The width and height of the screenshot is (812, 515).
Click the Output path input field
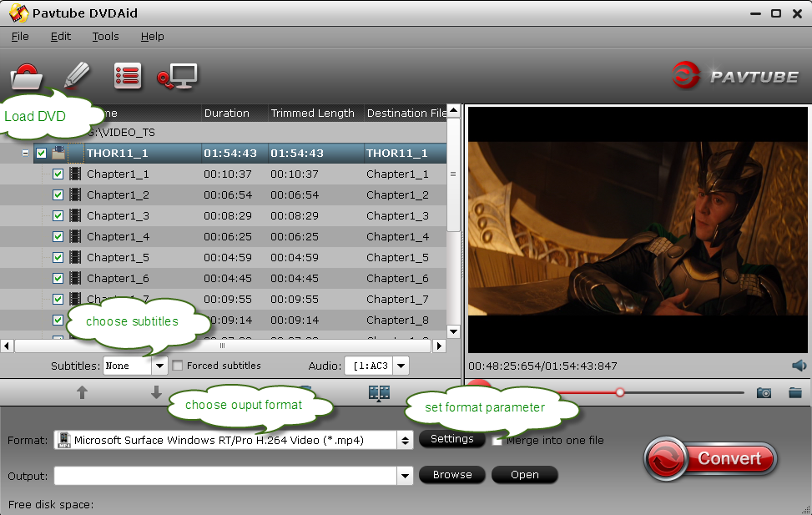[x=226, y=476]
